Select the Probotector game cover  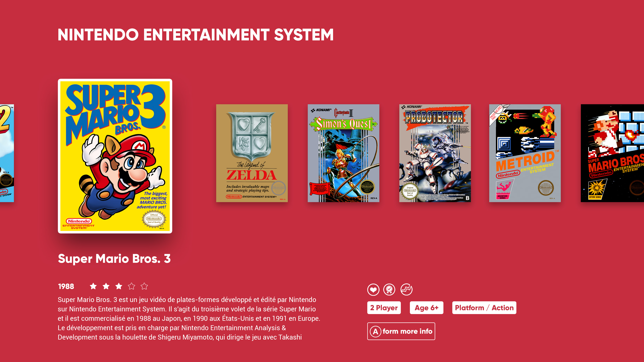435,153
